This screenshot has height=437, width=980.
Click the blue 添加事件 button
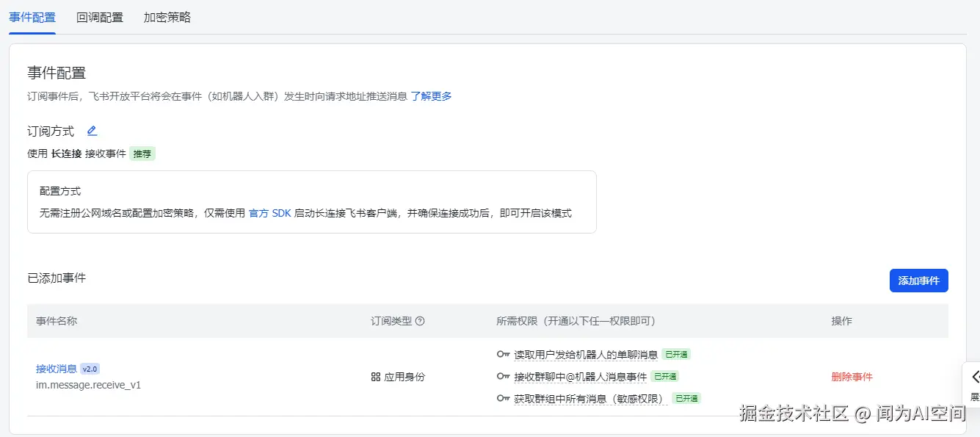coord(919,281)
